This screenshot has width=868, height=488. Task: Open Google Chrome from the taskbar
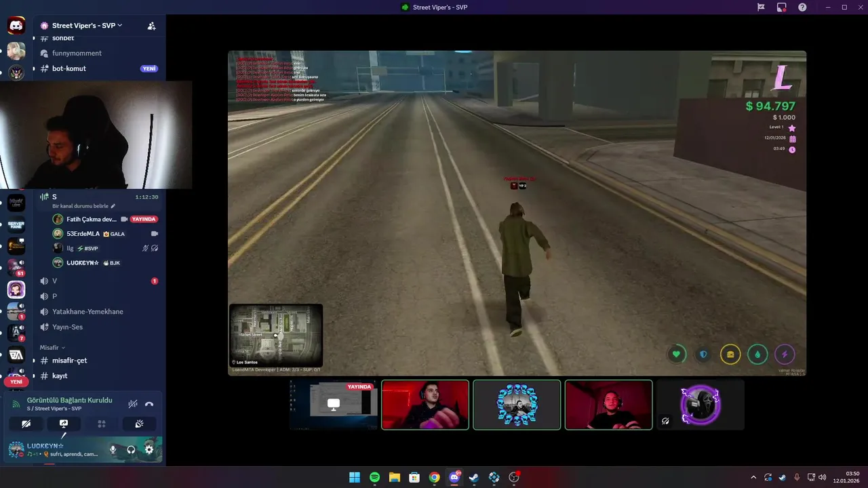[x=434, y=477]
